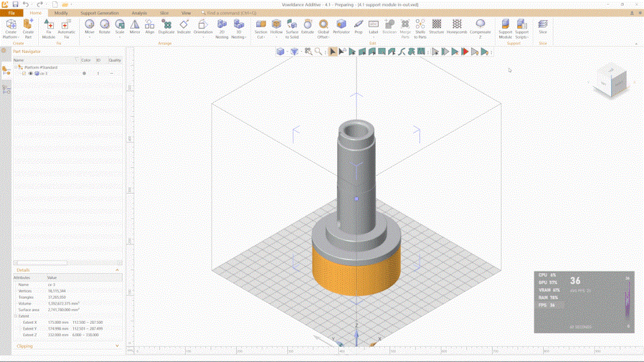Open the Support Generation tab

coord(100,13)
